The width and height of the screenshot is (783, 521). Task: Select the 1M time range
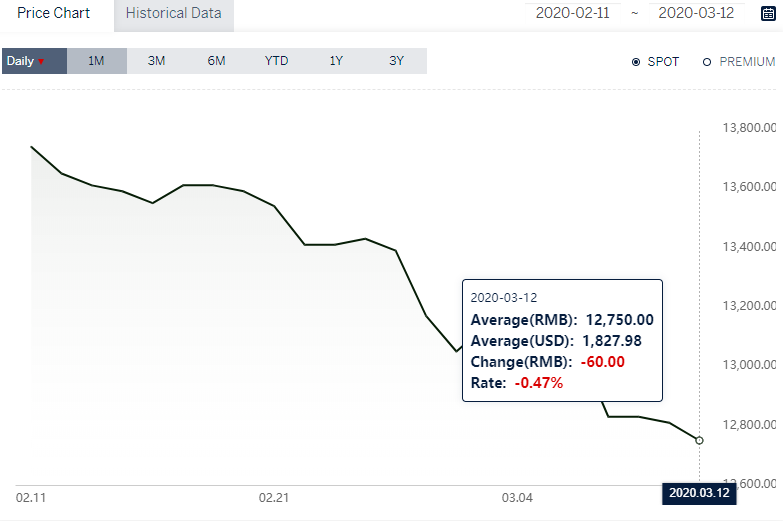pos(96,61)
